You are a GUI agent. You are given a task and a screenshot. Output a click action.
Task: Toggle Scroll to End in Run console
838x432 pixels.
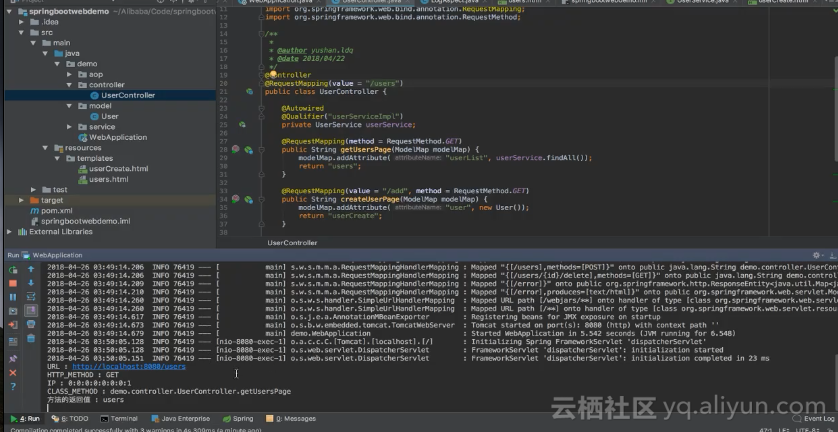[x=31, y=311]
